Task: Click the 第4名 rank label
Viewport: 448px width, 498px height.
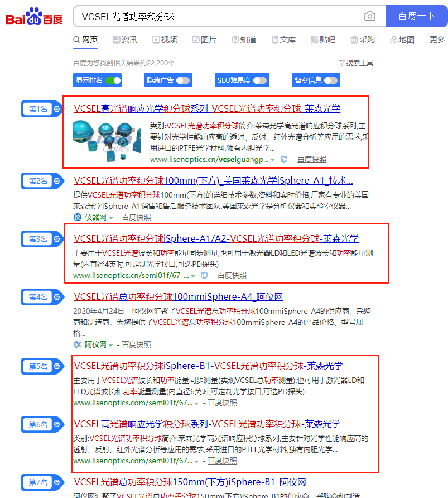Action: click(x=38, y=297)
